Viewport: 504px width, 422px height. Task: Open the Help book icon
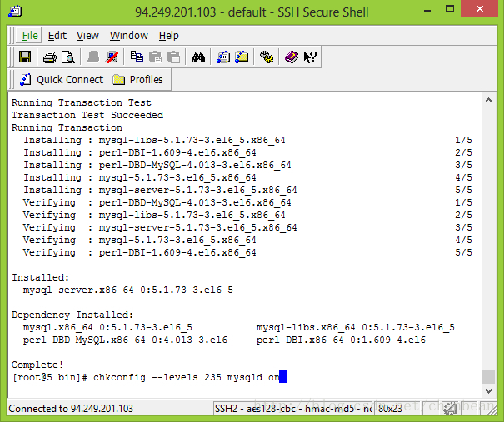292,57
